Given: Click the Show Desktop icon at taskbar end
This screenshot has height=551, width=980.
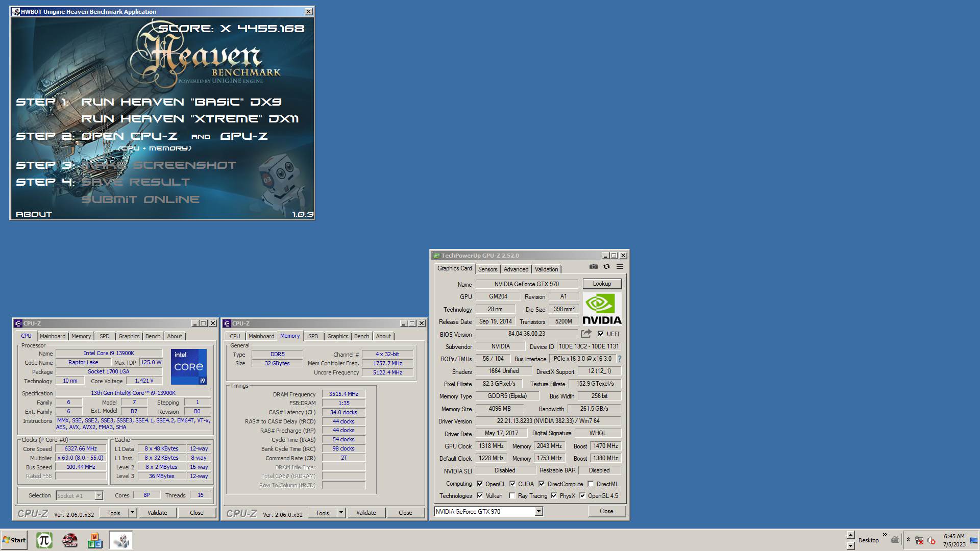Looking at the screenshot, I should click(974, 540).
